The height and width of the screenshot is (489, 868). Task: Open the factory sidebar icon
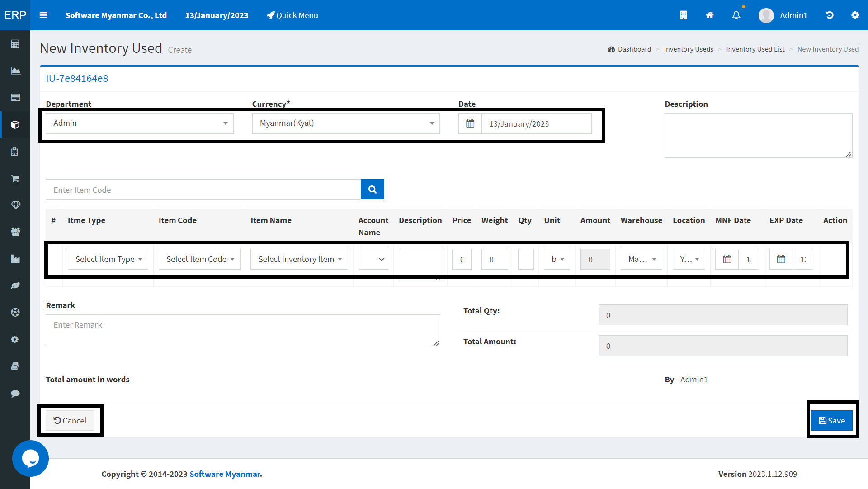[x=15, y=259]
